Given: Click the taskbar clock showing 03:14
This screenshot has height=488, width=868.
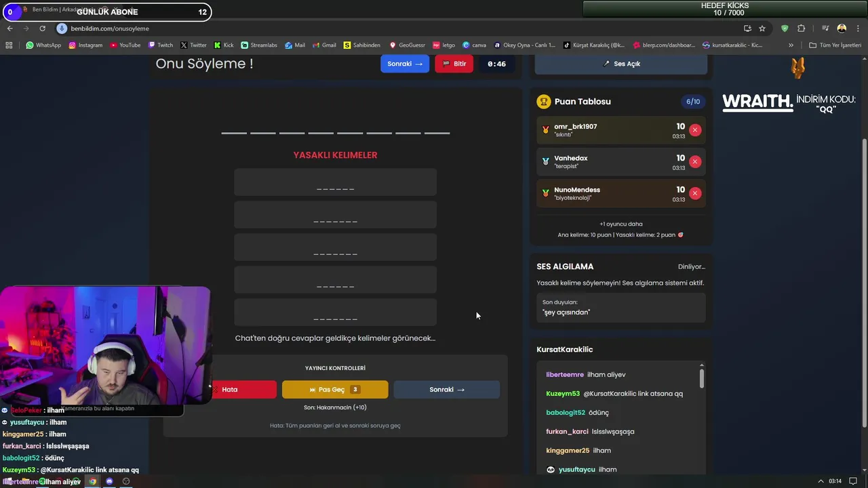Looking at the screenshot, I should [x=835, y=481].
